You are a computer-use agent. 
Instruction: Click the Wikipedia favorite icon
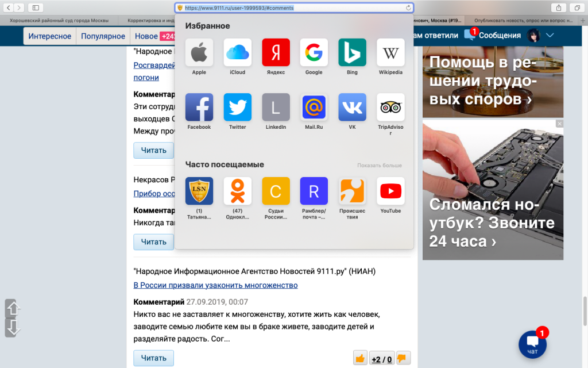click(390, 53)
